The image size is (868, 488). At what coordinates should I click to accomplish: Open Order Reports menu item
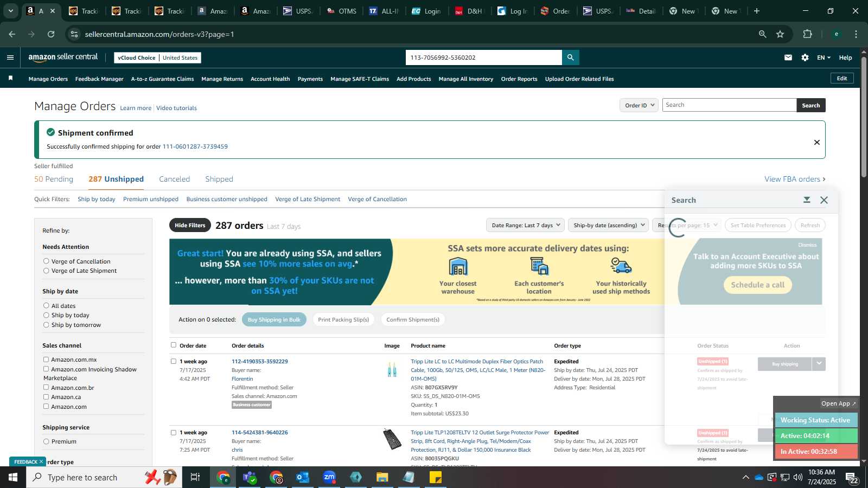click(519, 79)
